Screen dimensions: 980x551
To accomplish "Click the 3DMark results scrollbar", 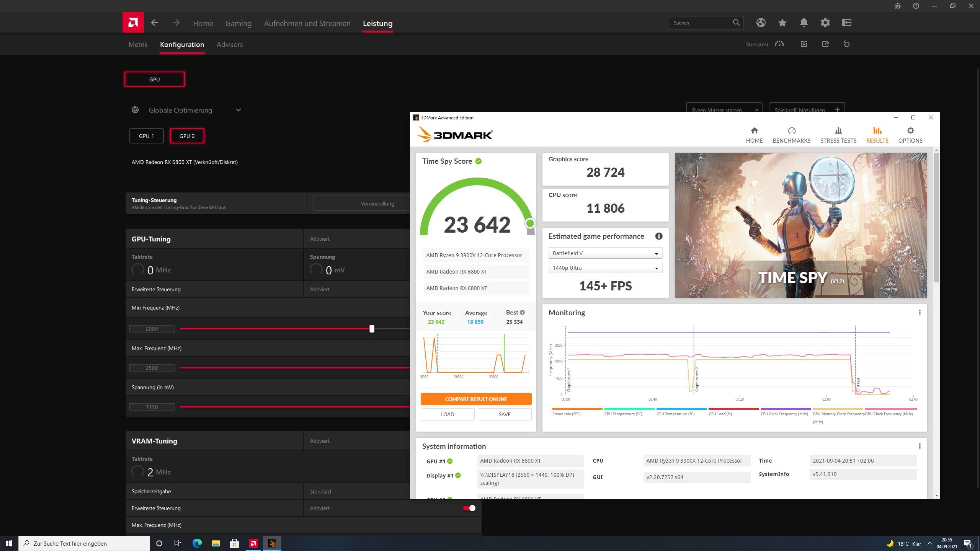I will pos(936,218).
